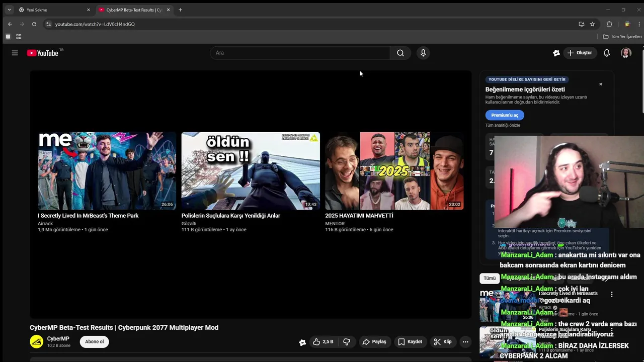The height and width of the screenshot is (362, 644).
Task: Open a new browser tab
Action: (x=180, y=10)
